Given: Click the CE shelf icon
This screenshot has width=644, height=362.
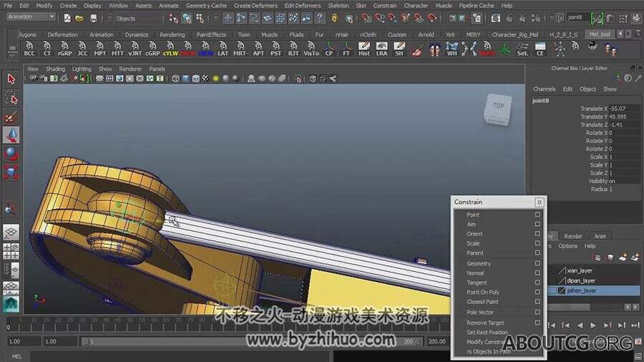Looking at the screenshot, I should pos(540,49).
